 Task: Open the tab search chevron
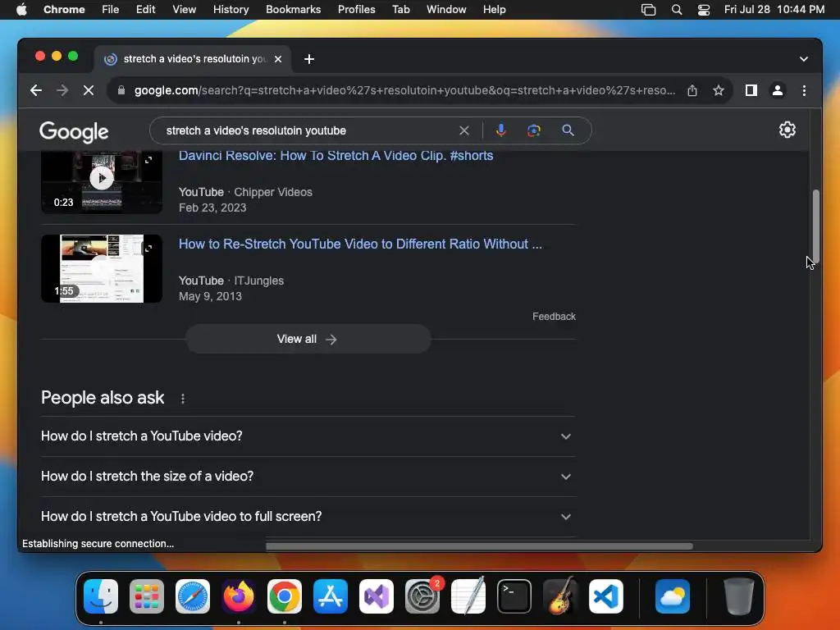click(x=804, y=59)
